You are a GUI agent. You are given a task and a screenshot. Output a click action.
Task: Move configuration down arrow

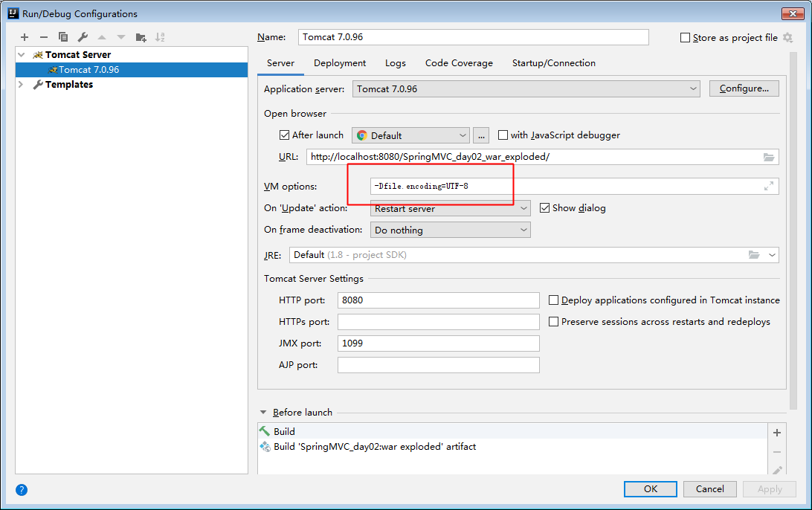[121, 37]
